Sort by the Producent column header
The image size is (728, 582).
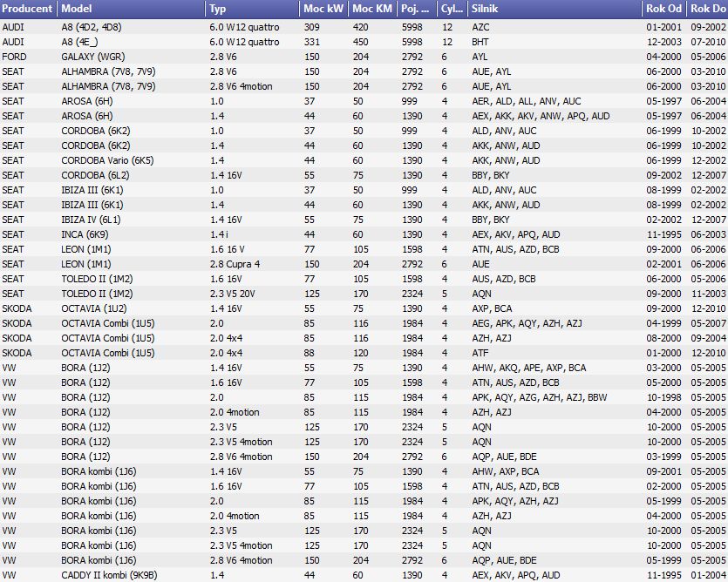point(28,9)
